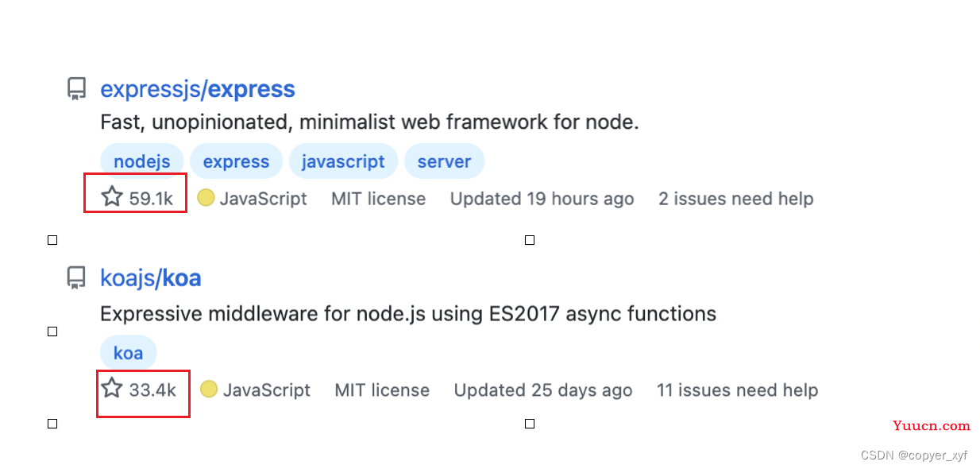Click the repository icon beside koajs/koa

(x=76, y=277)
